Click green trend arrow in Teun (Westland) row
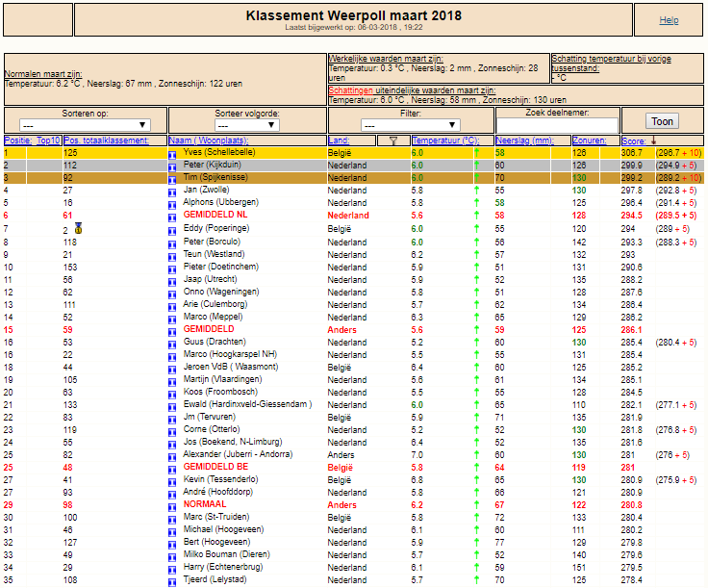 click(x=476, y=255)
